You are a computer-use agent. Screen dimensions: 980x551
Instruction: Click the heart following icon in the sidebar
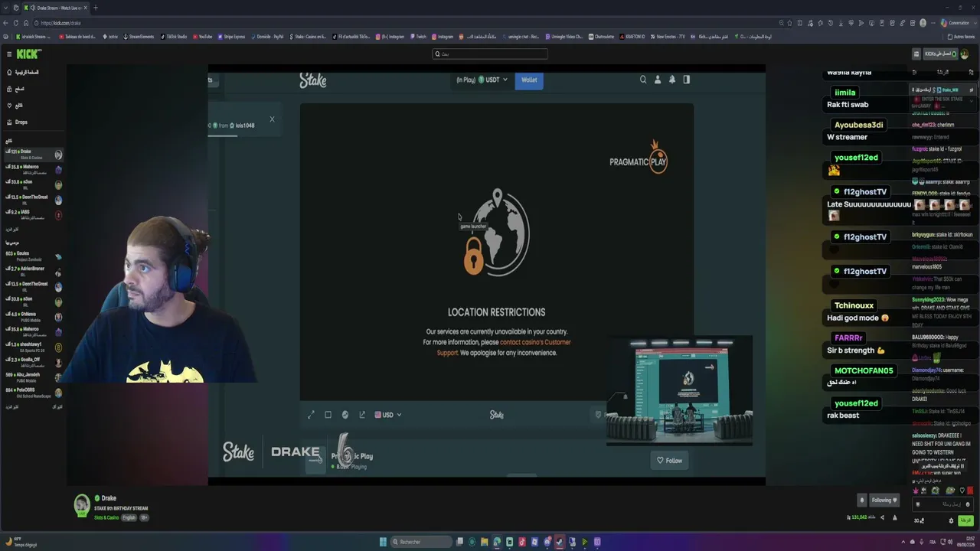point(9,106)
